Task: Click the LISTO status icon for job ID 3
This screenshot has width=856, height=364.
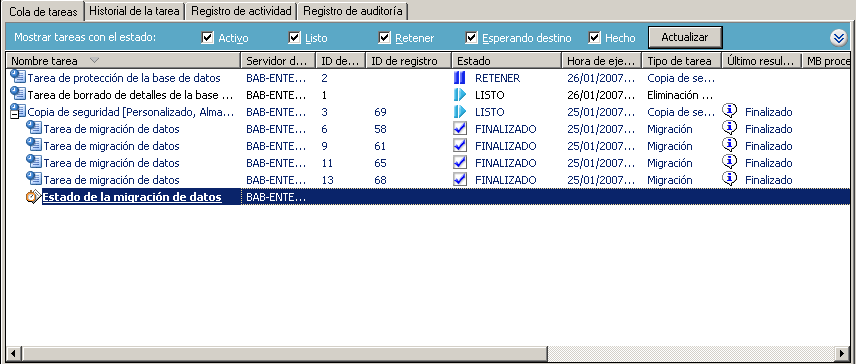Action: (x=460, y=111)
